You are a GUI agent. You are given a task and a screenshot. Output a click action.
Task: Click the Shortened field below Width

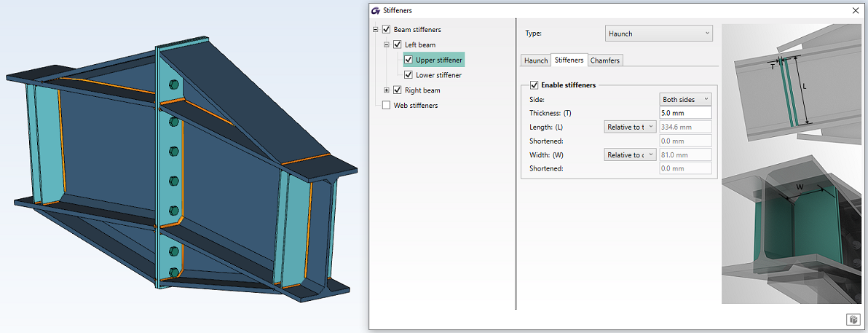(685, 168)
